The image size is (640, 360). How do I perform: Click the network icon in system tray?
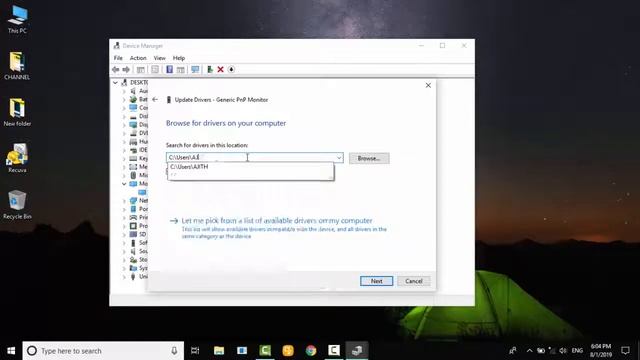552,351
